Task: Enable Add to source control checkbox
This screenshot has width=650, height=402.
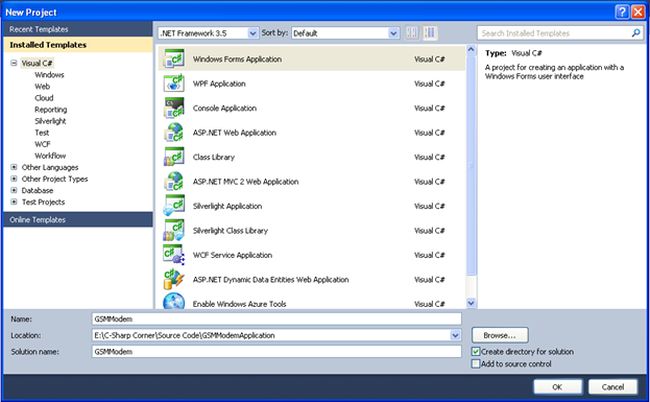Action: [476, 363]
